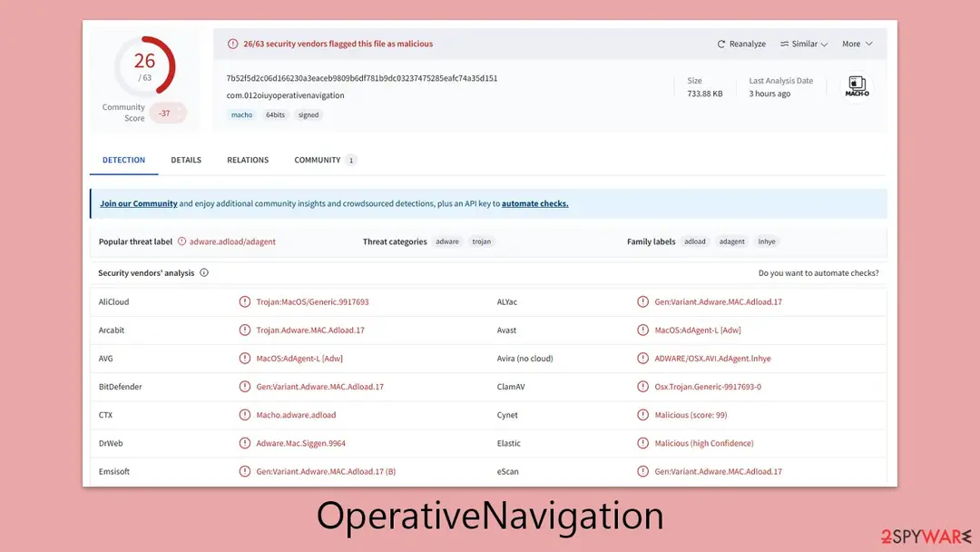Click Malicious (score: 99) result
The image size is (980, 552).
point(691,415)
